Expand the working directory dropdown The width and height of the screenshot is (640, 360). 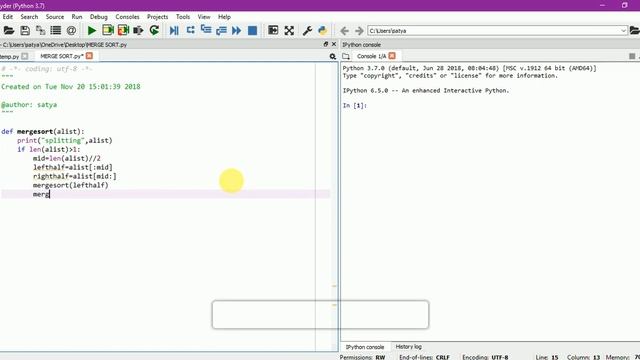tap(623, 31)
